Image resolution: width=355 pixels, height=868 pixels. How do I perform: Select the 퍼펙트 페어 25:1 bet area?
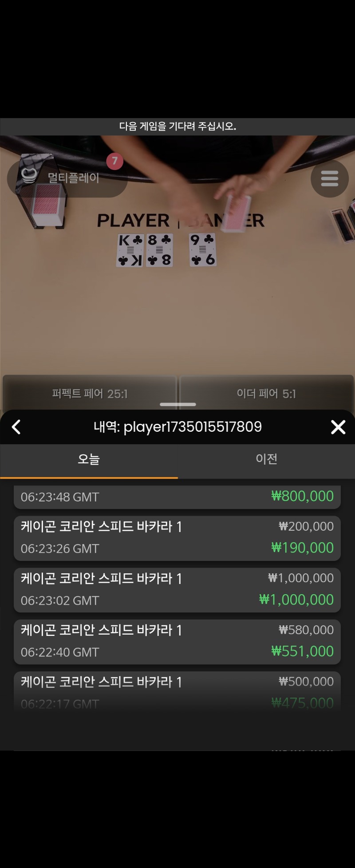90,393
